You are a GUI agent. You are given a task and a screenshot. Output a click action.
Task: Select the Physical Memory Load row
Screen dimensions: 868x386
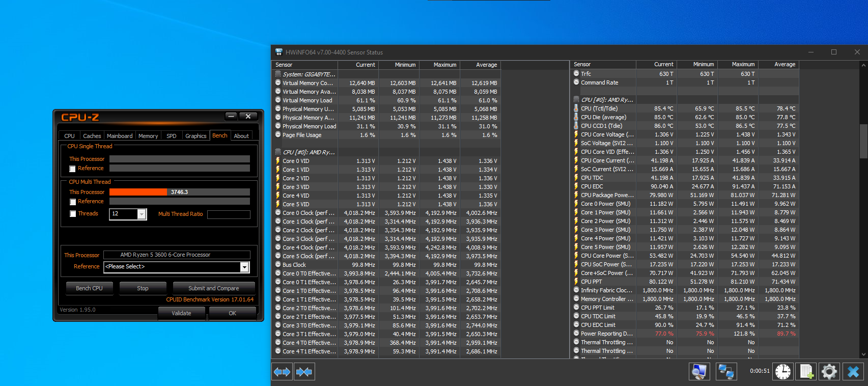click(386, 126)
